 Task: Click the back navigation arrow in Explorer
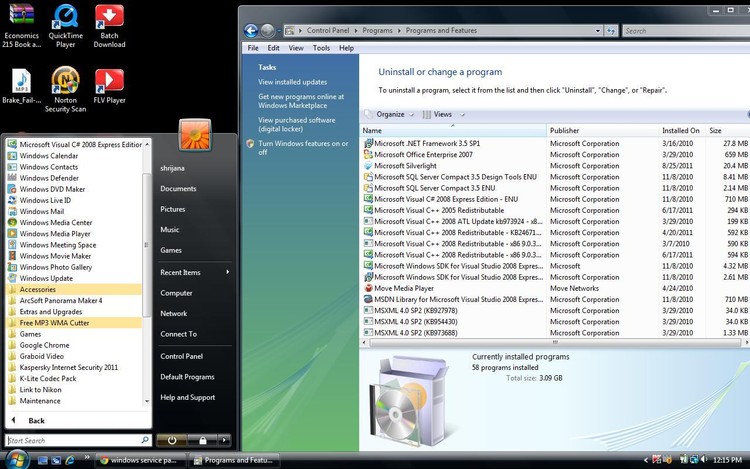252,31
